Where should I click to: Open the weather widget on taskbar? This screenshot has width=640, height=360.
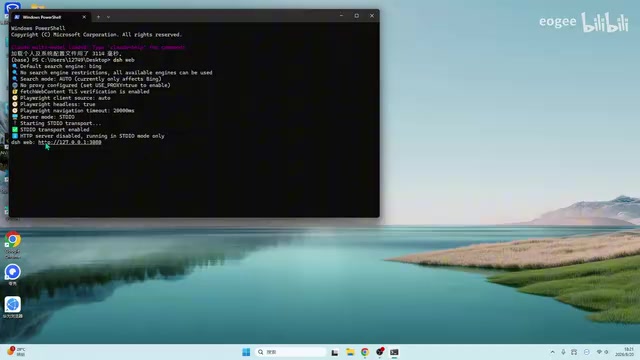16,351
